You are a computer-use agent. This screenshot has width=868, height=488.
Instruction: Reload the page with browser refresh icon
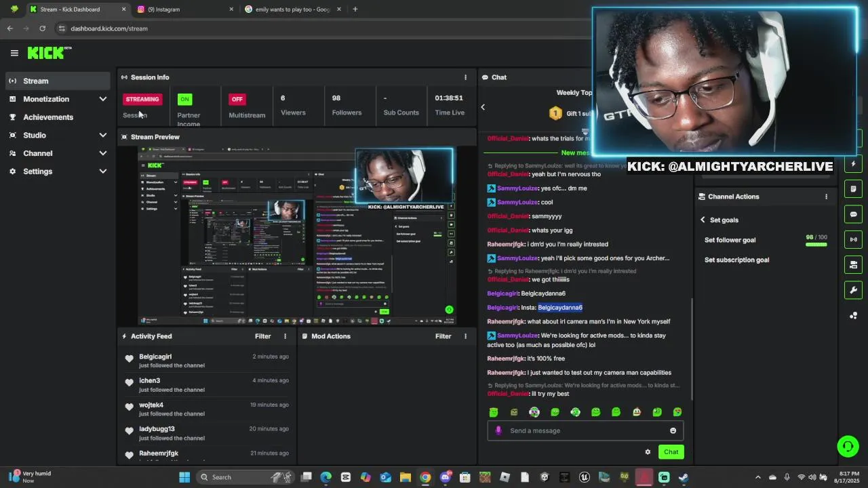point(42,28)
